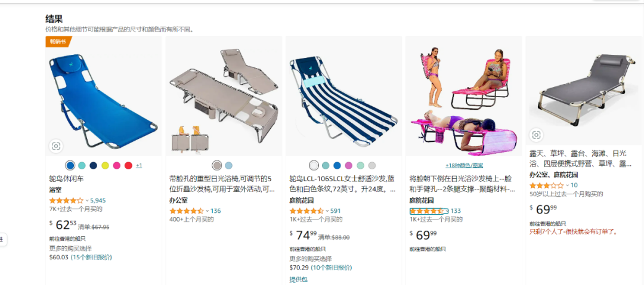Expand rating chevron next to 136
The height and width of the screenshot is (285, 644).
point(208,211)
